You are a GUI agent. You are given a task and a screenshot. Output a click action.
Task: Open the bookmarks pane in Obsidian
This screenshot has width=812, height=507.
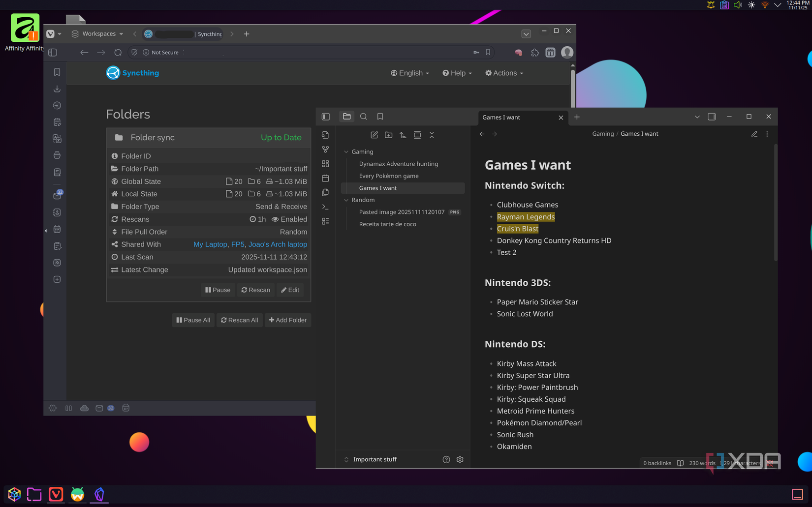click(x=380, y=117)
